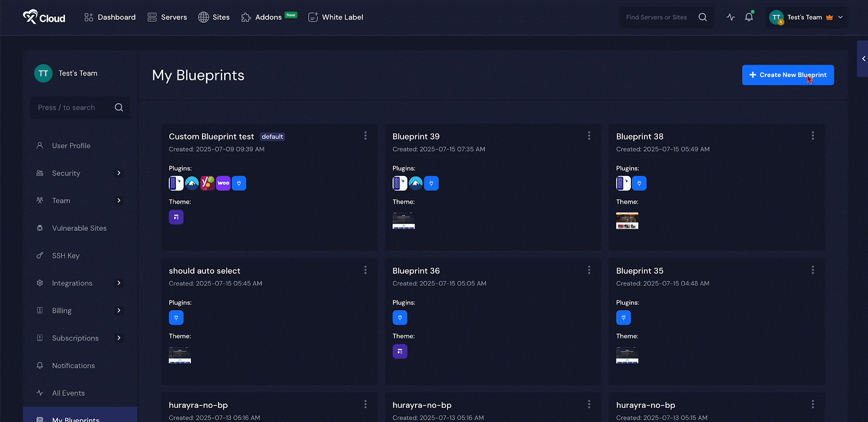Open Sites in the top navigation

(x=214, y=17)
